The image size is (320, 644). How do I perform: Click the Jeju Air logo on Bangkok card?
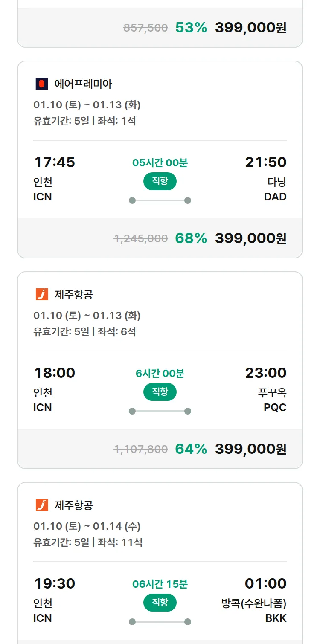pos(42,505)
